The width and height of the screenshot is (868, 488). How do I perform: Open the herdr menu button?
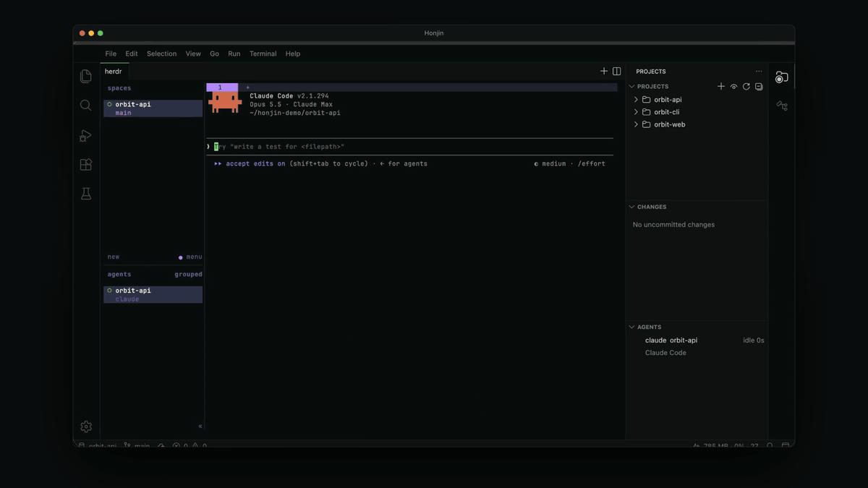pos(190,257)
